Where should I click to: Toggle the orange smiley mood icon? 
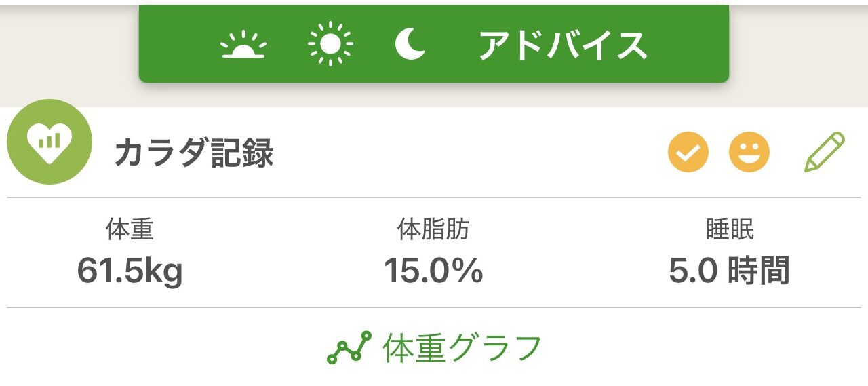(x=749, y=152)
